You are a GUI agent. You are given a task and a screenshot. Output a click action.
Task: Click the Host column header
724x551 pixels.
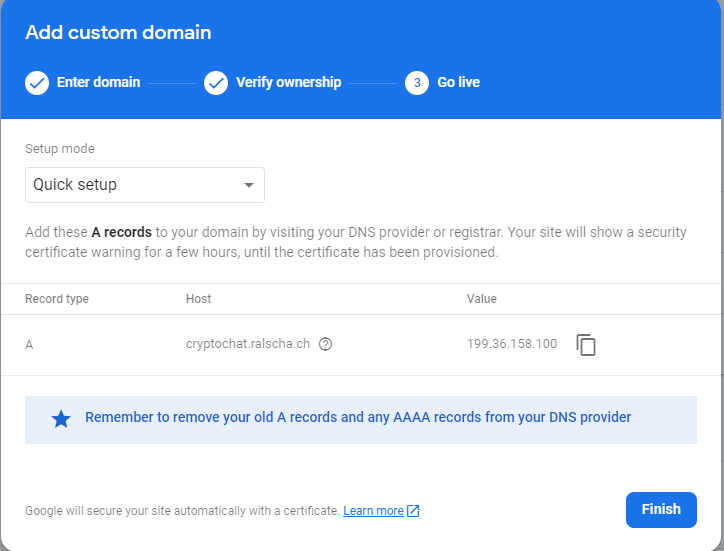coord(199,299)
